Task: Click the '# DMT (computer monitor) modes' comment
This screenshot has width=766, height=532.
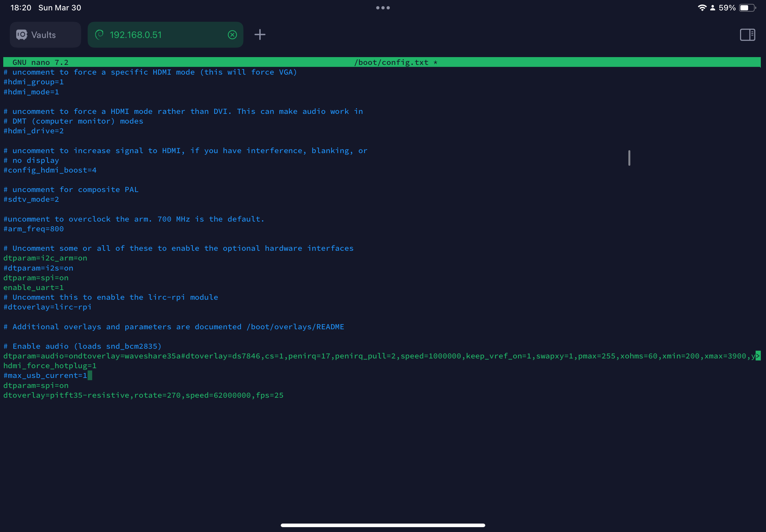Action: [x=73, y=121]
